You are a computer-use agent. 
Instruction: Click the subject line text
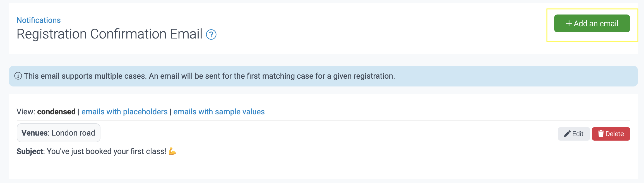pyautogui.click(x=106, y=151)
